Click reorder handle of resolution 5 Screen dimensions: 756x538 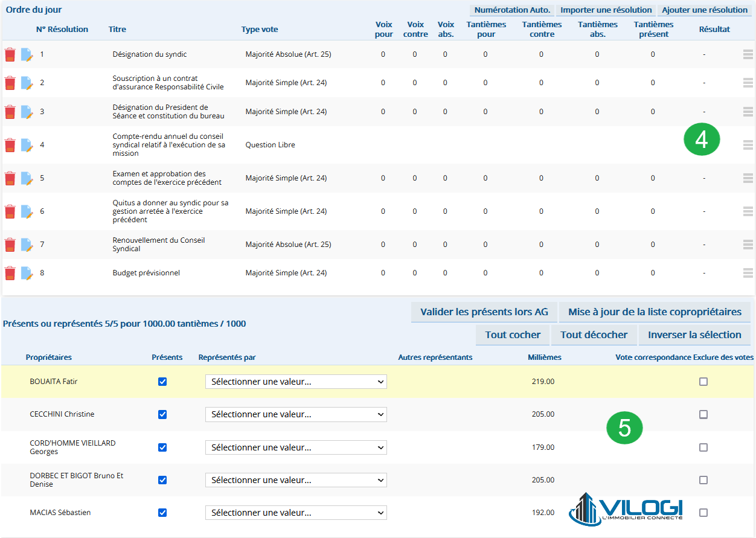click(x=748, y=178)
